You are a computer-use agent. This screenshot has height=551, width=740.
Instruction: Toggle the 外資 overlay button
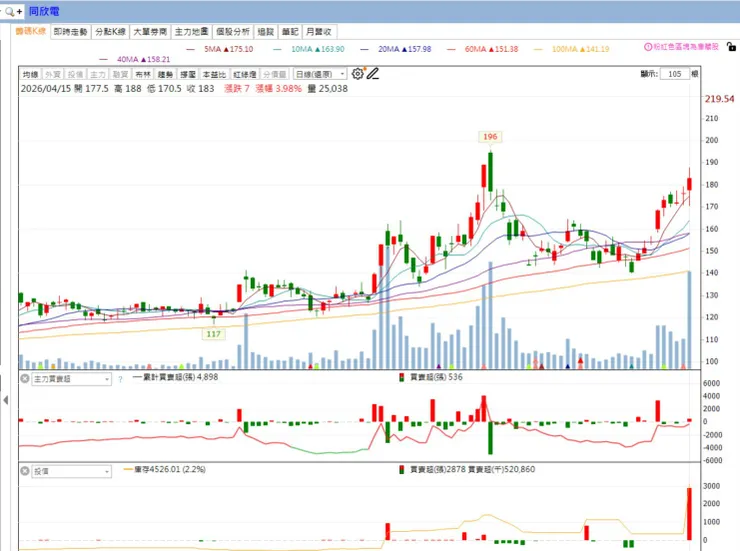click(53, 75)
